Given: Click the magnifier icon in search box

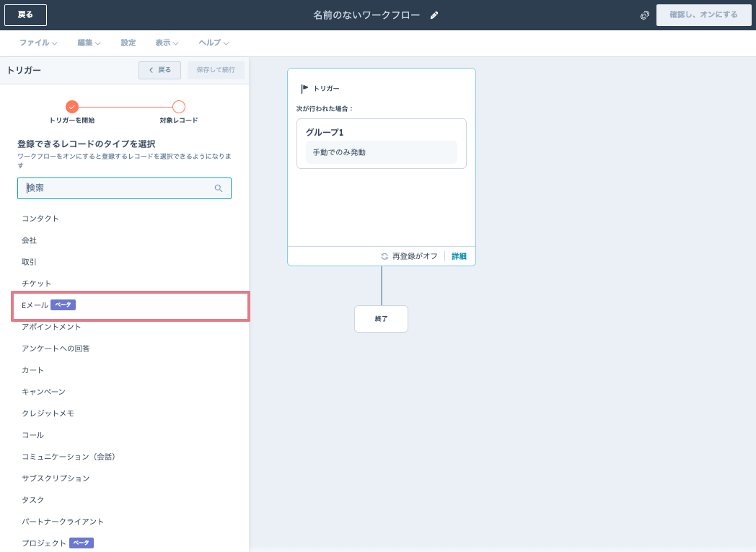Looking at the screenshot, I should (219, 188).
